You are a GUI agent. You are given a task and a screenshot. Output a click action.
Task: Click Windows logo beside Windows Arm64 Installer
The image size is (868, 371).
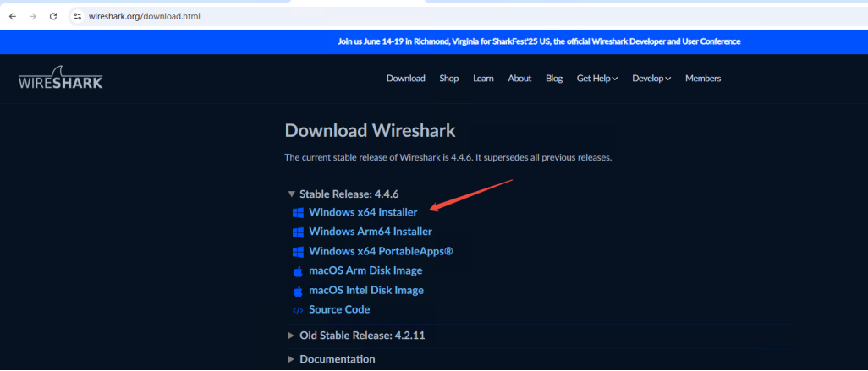298,232
